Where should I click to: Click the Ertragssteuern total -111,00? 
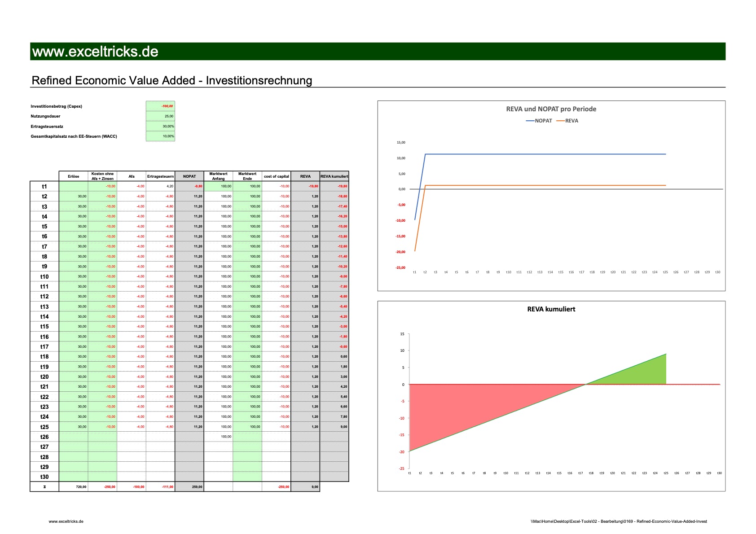[160, 487]
